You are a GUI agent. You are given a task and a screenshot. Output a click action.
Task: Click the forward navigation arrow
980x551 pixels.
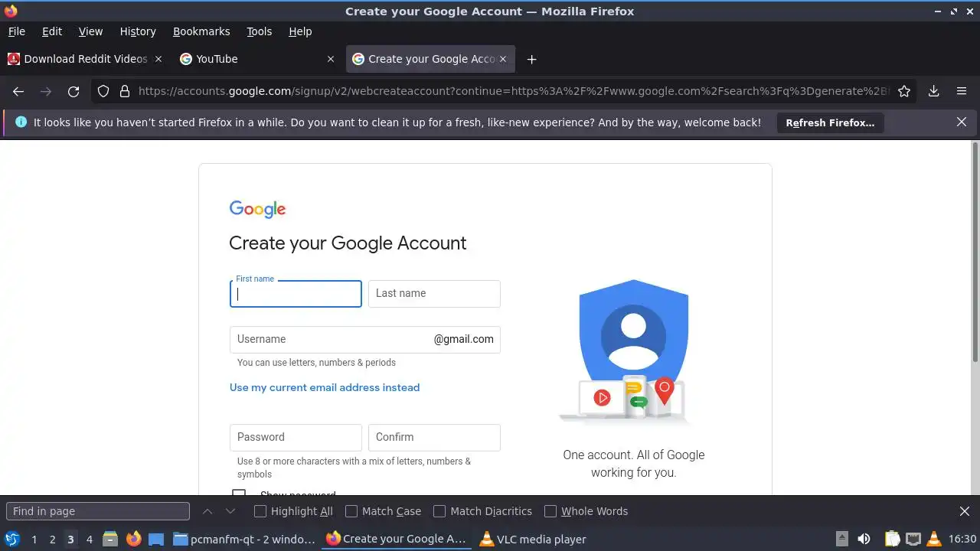46,91
